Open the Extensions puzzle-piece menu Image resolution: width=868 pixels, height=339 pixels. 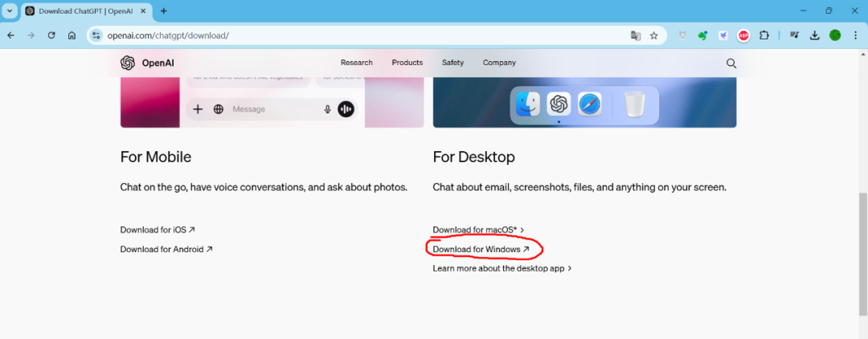tap(764, 35)
